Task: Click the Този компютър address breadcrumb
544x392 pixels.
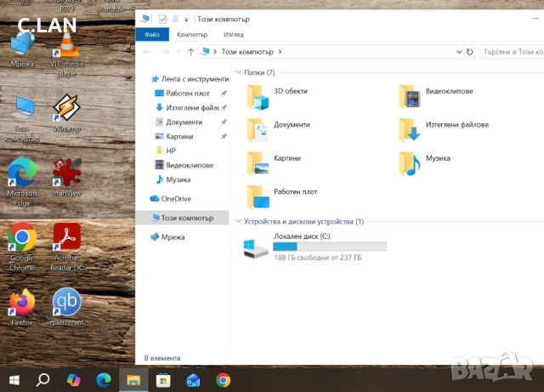Action: click(x=247, y=52)
